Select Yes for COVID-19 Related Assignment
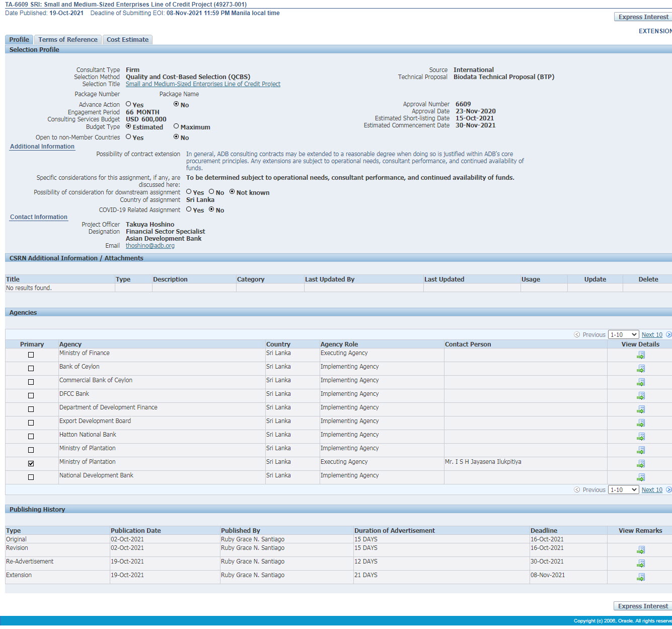 [x=189, y=209]
